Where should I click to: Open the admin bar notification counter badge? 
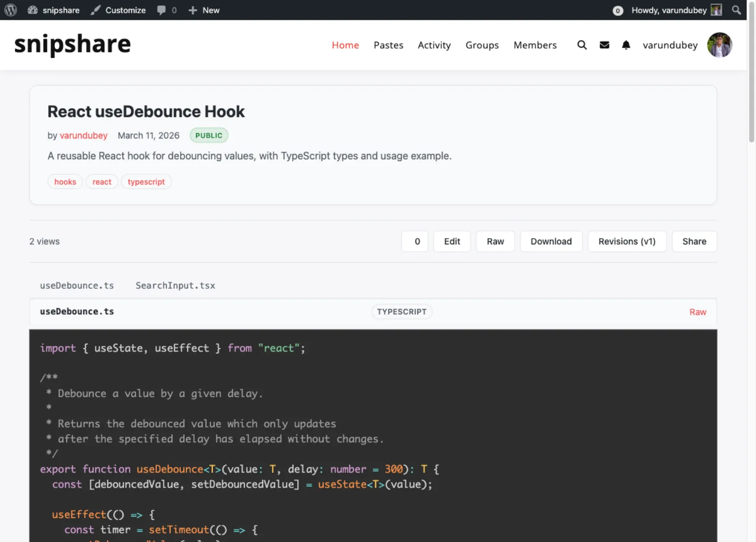(618, 10)
